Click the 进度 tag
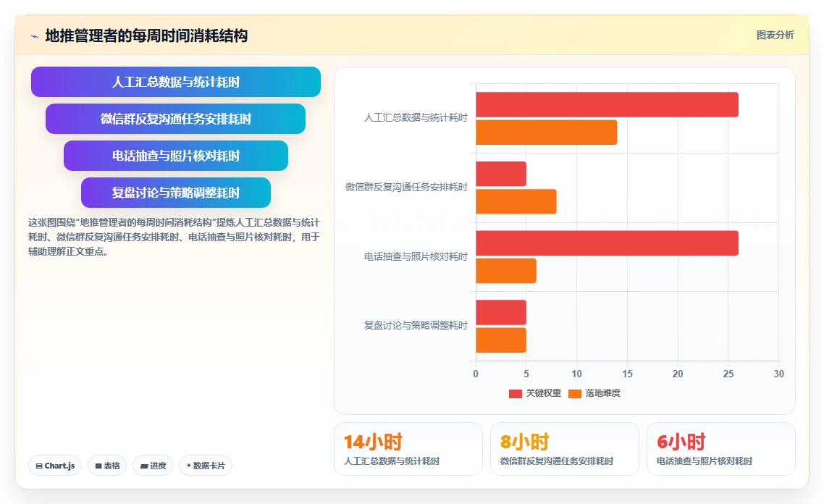The height and width of the screenshot is (504, 824). point(153,466)
